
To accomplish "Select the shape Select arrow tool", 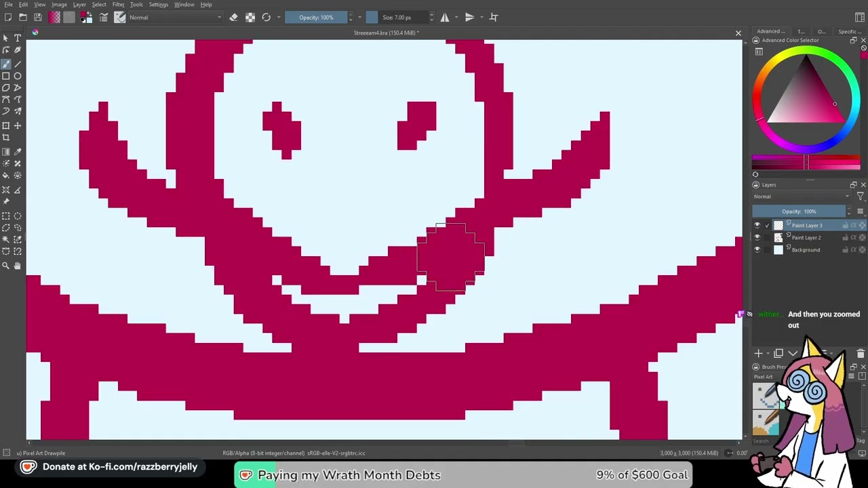I will 6,38.
